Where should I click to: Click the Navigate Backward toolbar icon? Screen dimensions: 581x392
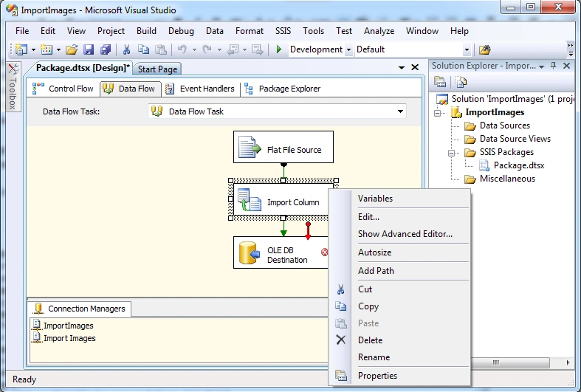[x=233, y=49]
